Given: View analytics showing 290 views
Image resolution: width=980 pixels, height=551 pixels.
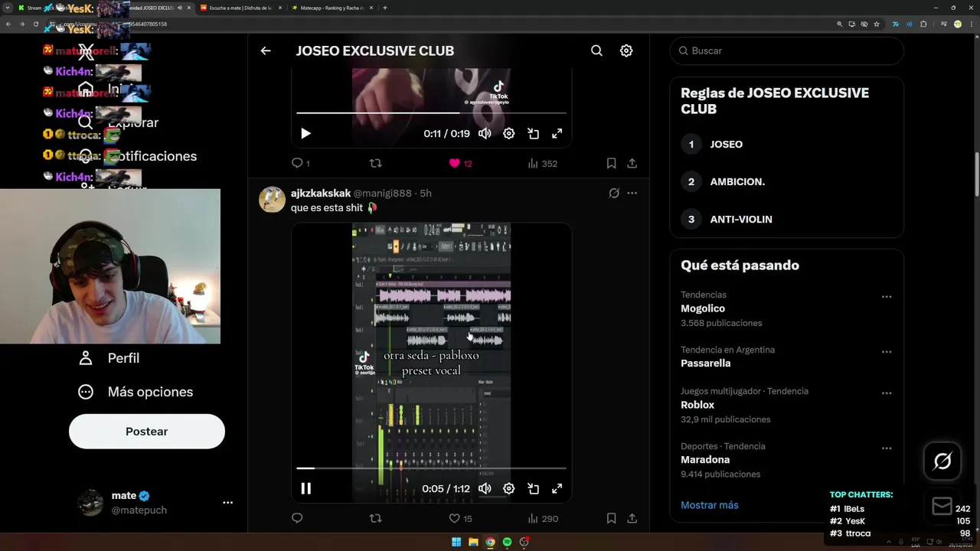Looking at the screenshot, I should pos(543,518).
